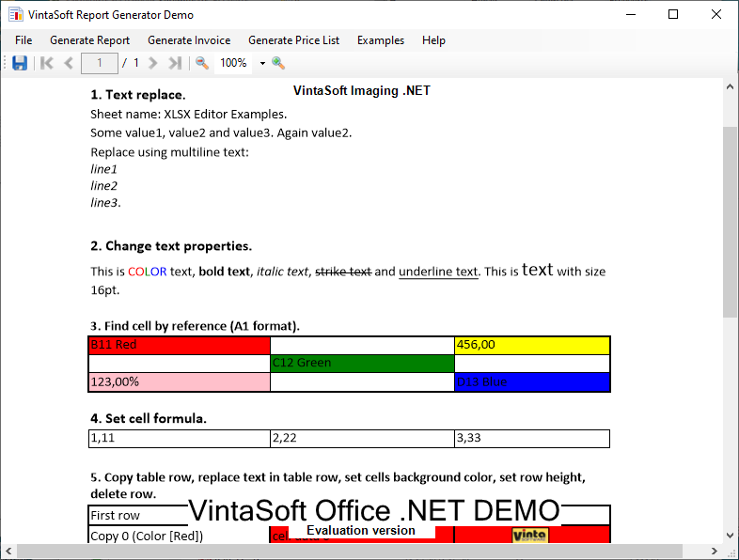
Task: Click horizontal scrollbar right arrow
Action: [x=714, y=551]
